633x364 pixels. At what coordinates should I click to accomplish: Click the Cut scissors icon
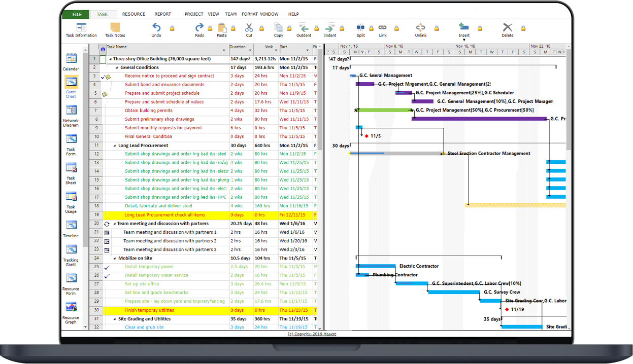[249, 28]
